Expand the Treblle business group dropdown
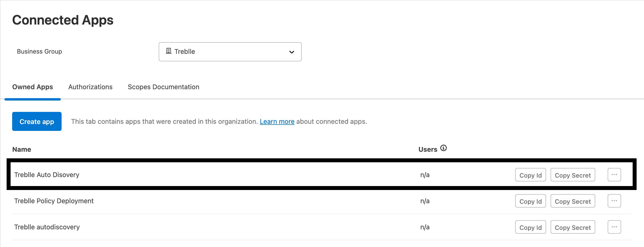This screenshot has width=644, height=247. (230, 52)
